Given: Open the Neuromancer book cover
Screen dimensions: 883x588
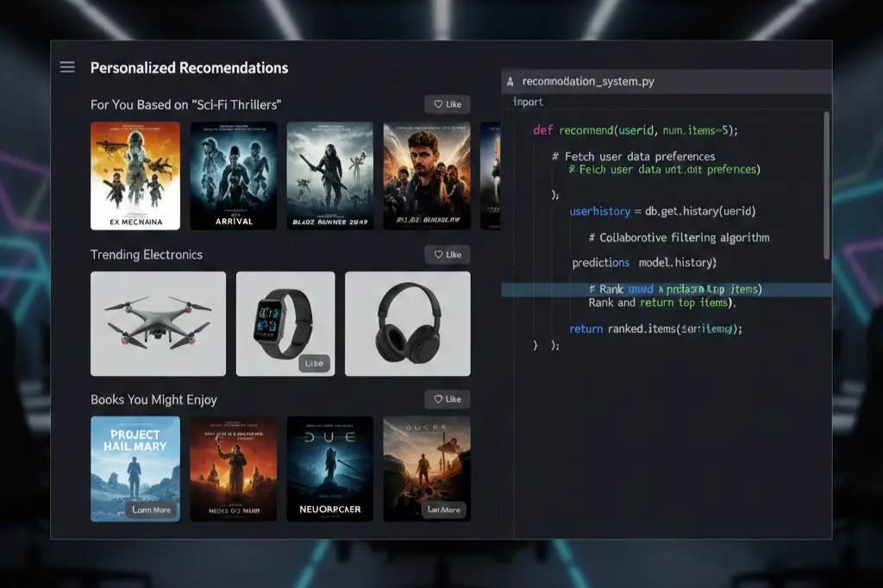Looking at the screenshot, I should (x=329, y=469).
